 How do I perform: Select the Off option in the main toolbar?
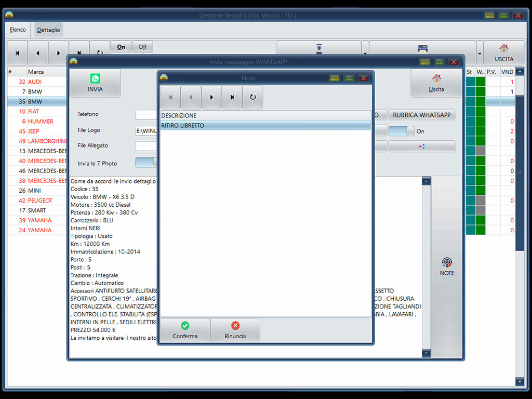142,47
